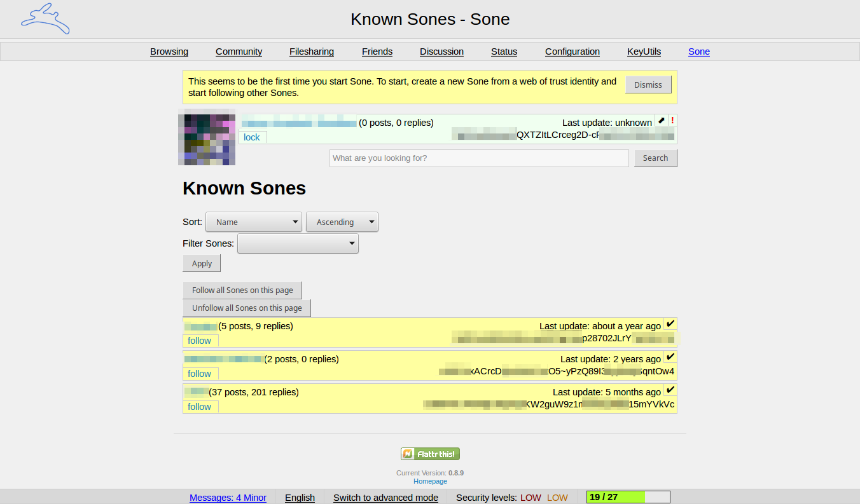
Task: Open the Sort by Name dropdown
Action: pos(253,222)
